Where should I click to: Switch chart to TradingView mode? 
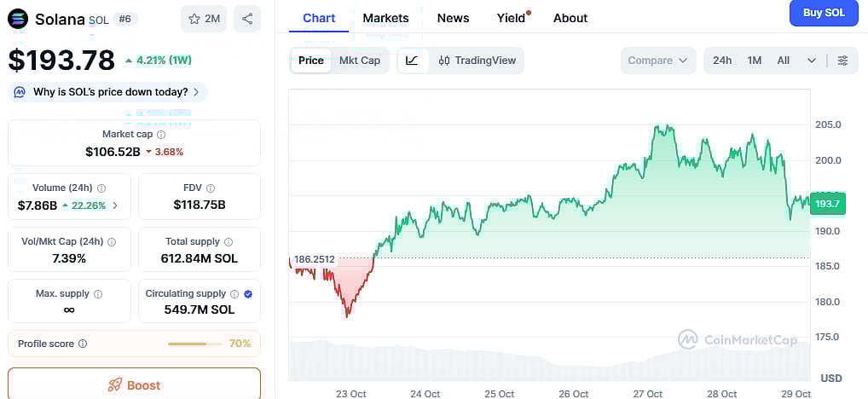coord(477,61)
